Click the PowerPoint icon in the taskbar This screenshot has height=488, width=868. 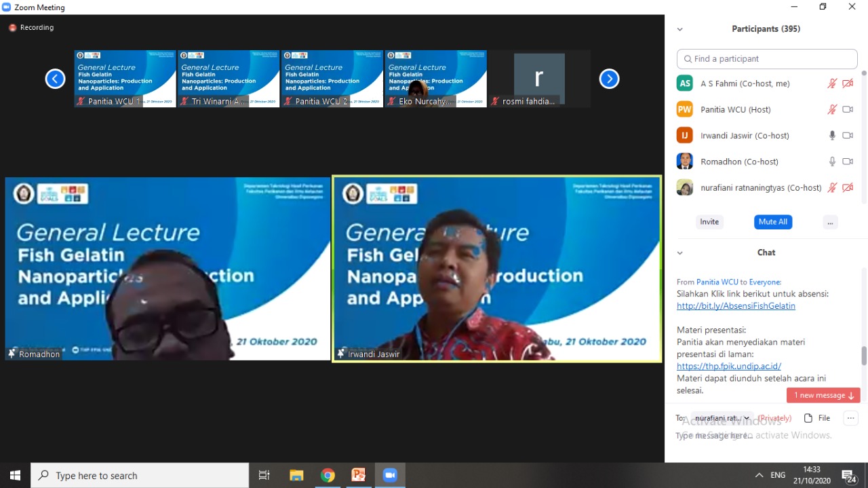pyautogui.click(x=358, y=475)
